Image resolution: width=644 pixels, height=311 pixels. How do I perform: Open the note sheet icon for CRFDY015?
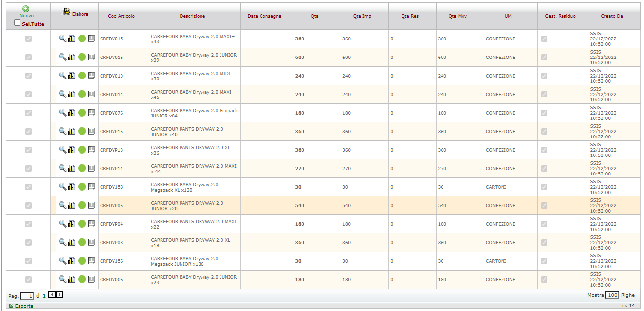click(x=91, y=39)
